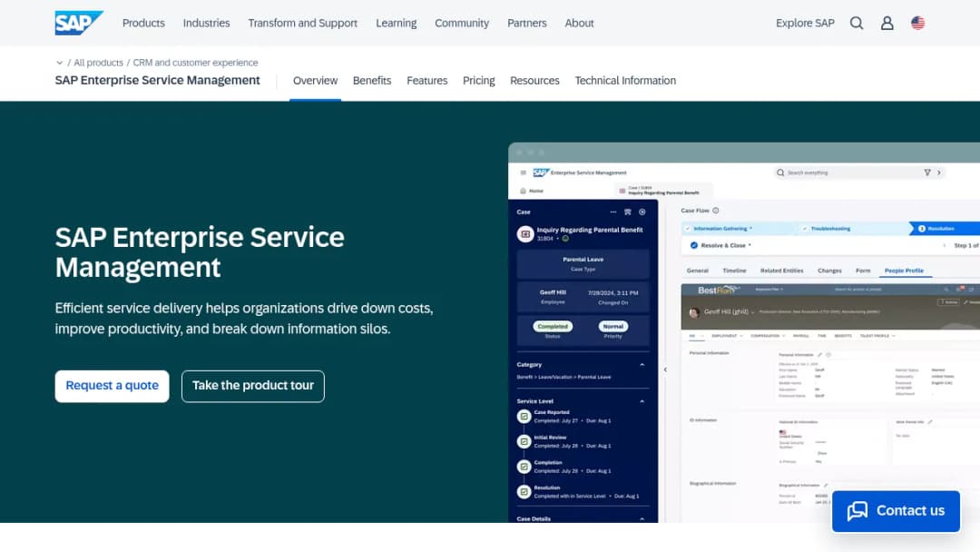This screenshot has height=552, width=980.
Task: Click the SAP logo
Action: point(79,23)
